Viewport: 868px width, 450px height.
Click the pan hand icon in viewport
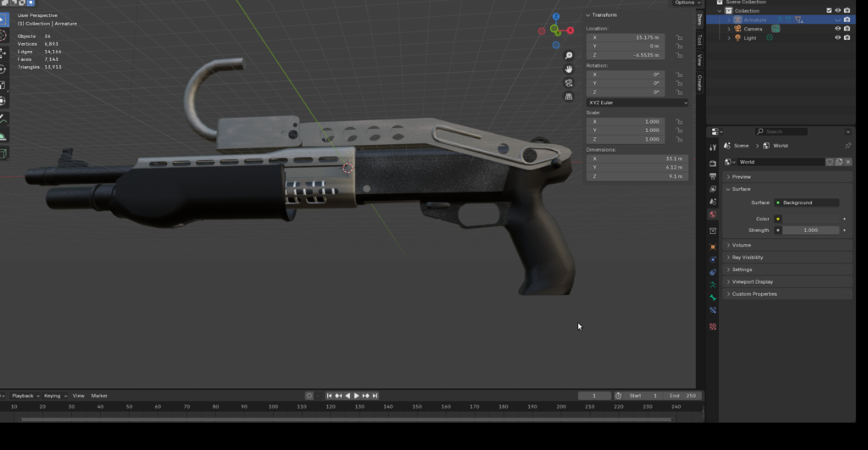tap(569, 69)
